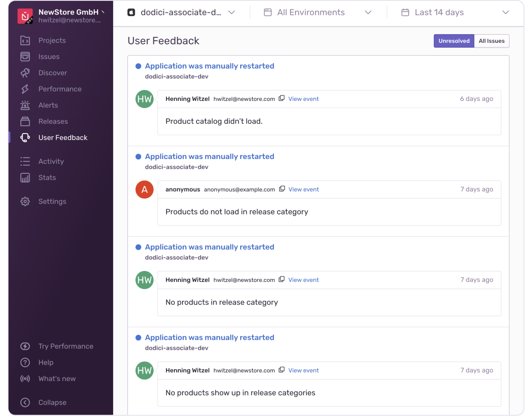Go to Activity in the sidebar
Image resolution: width=532 pixels, height=416 pixels.
(x=51, y=162)
